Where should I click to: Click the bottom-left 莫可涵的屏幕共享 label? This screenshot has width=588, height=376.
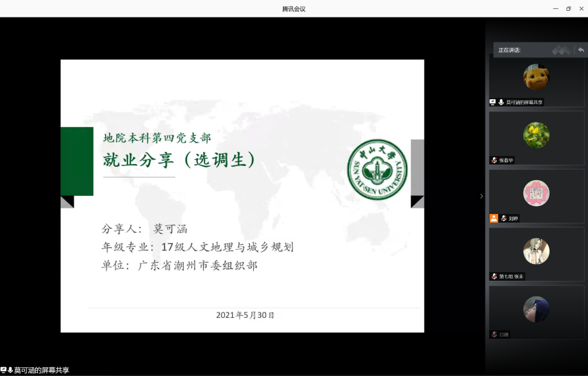pos(41,370)
